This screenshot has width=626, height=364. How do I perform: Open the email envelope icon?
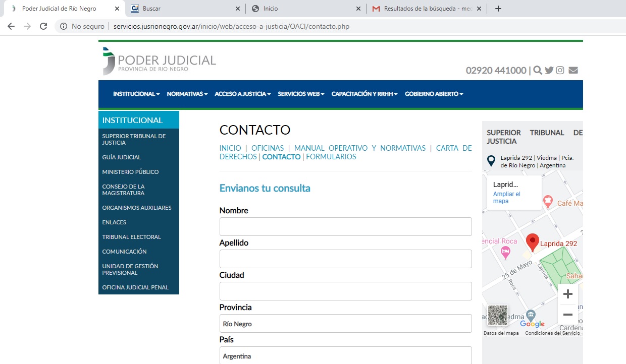(x=572, y=70)
